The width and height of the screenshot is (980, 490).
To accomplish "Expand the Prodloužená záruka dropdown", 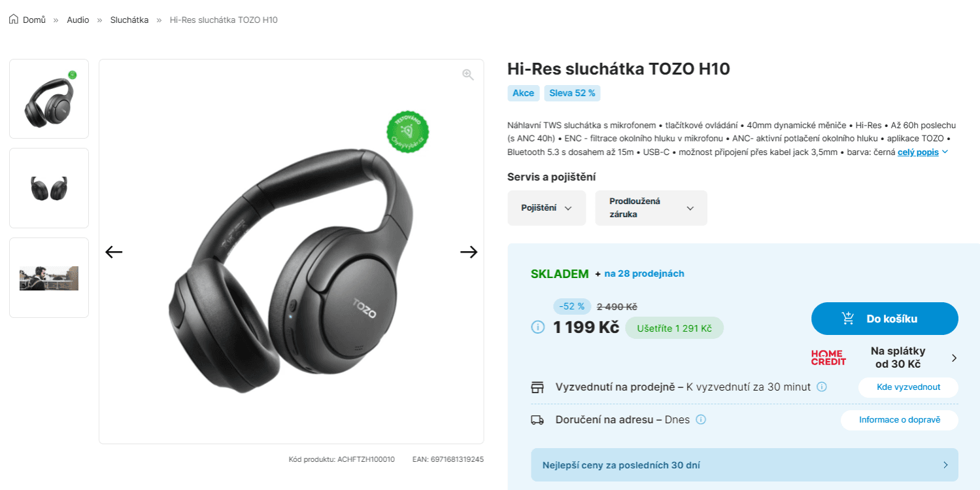I will 651,208.
